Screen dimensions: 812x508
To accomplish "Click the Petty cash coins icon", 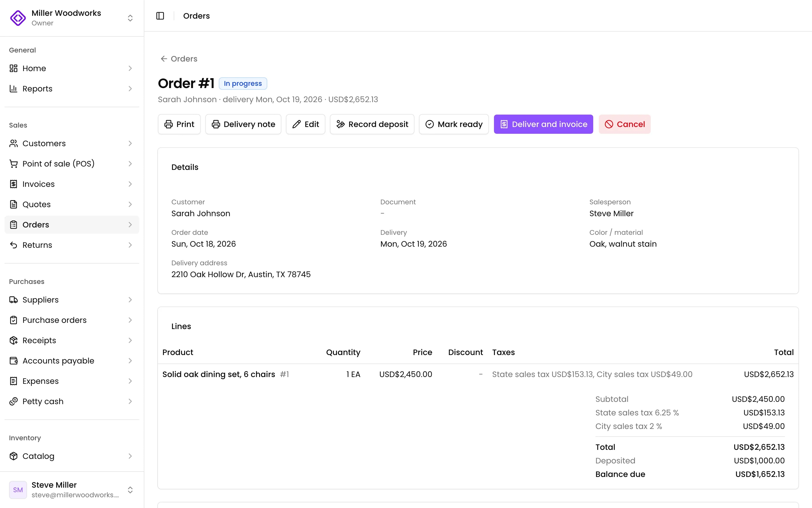I will coord(14,402).
